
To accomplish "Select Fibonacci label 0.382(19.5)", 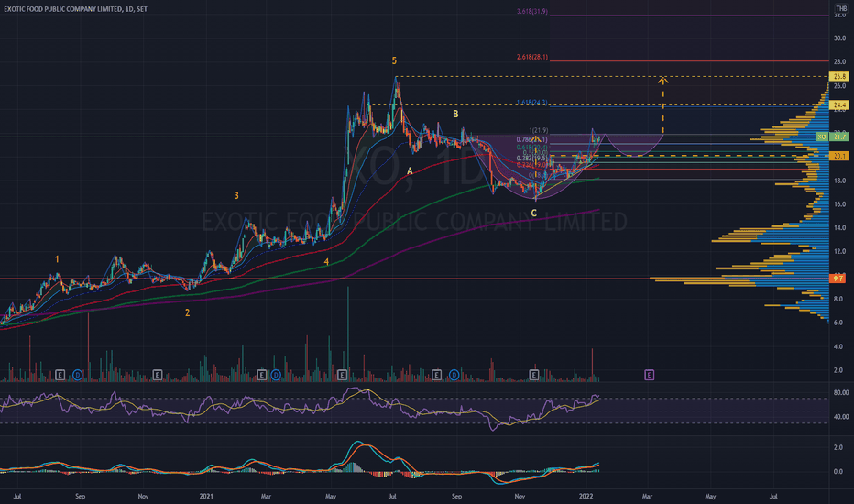I will pyautogui.click(x=532, y=158).
